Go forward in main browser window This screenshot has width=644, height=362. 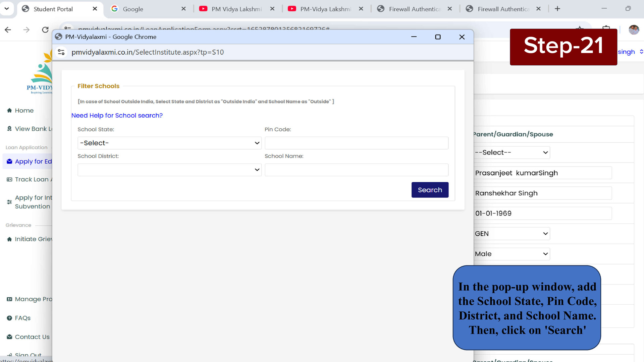point(26,30)
